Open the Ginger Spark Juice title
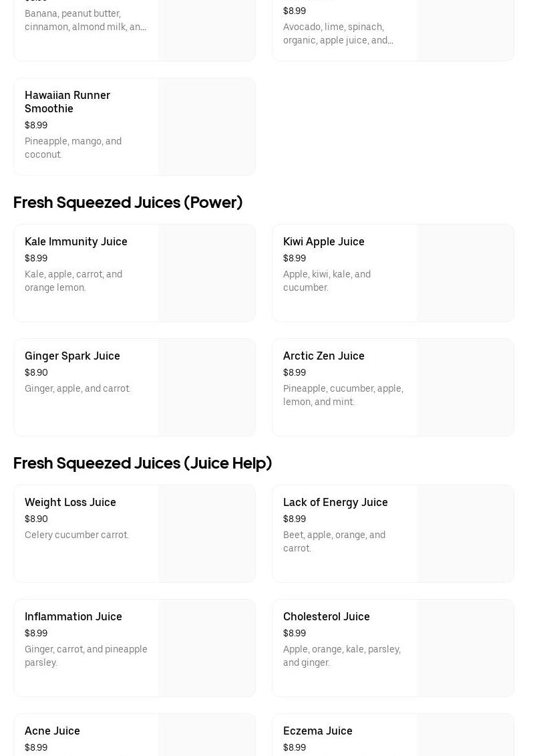Image resolution: width=537 pixels, height=756 pixels. (72, 356)
